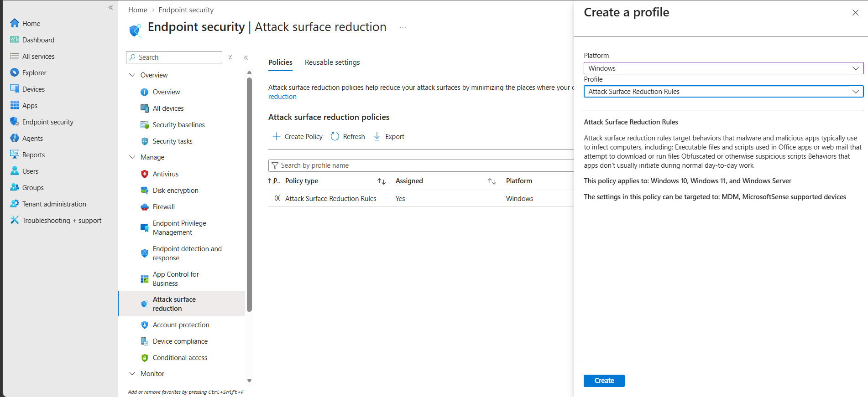Close the Create a profile panel
Screen dimensions: 868x397
(x=855, y=13)
